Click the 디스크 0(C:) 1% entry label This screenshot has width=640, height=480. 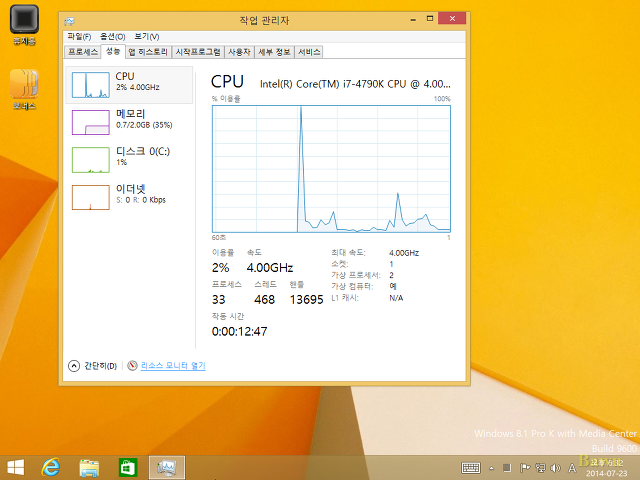coord(143,156)
